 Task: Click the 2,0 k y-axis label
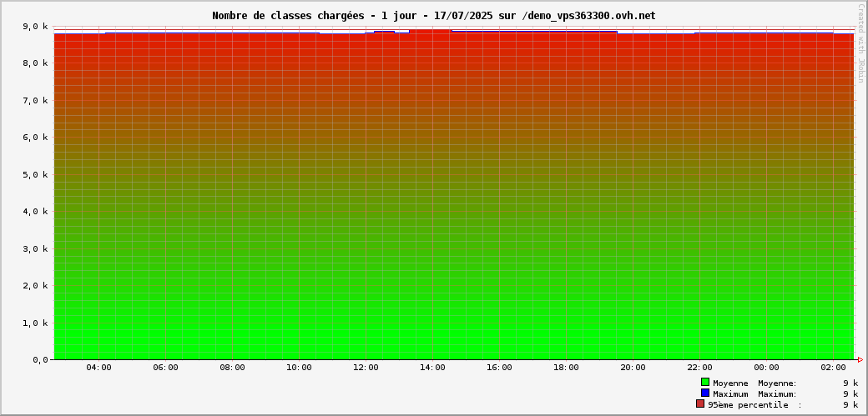click(x=35, y=285)
